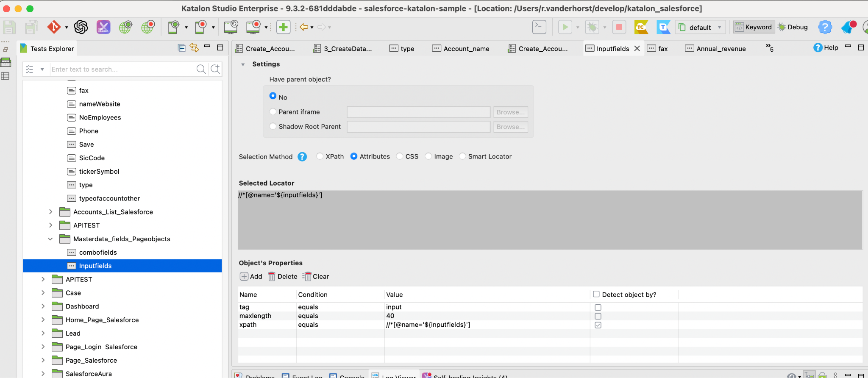Check detect object by for maxlength row
Image resolution: width=868 pixels, height=378 pixels.
coord(598,316)
